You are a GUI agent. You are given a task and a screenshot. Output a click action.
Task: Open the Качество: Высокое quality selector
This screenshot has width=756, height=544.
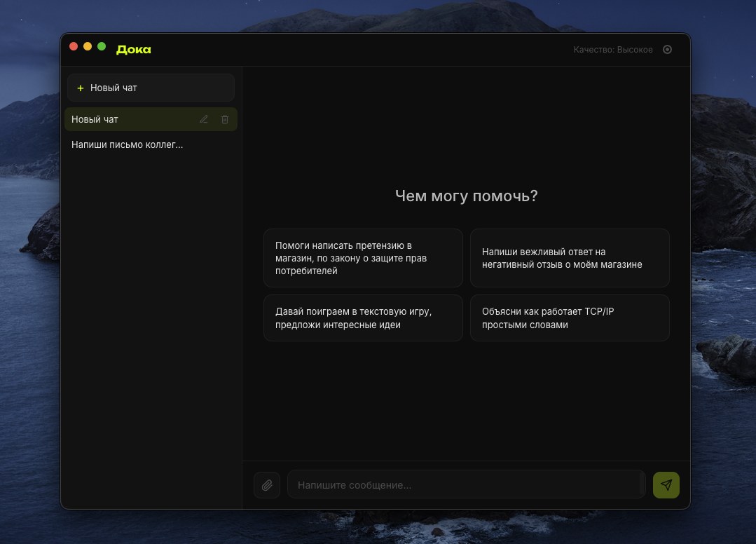(x=613, y=49)
